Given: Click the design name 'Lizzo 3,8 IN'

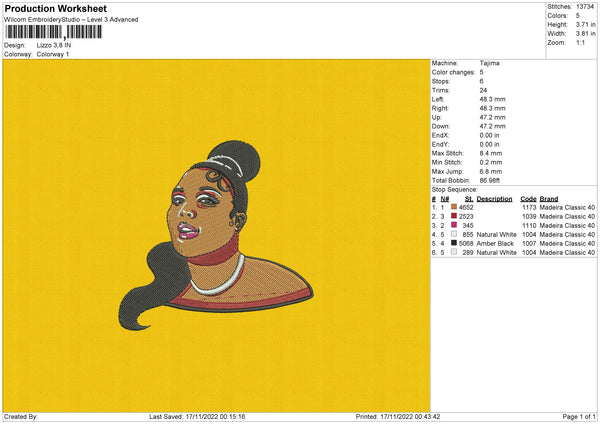Looking at the screenshot, I should click(x=54, y=45).
